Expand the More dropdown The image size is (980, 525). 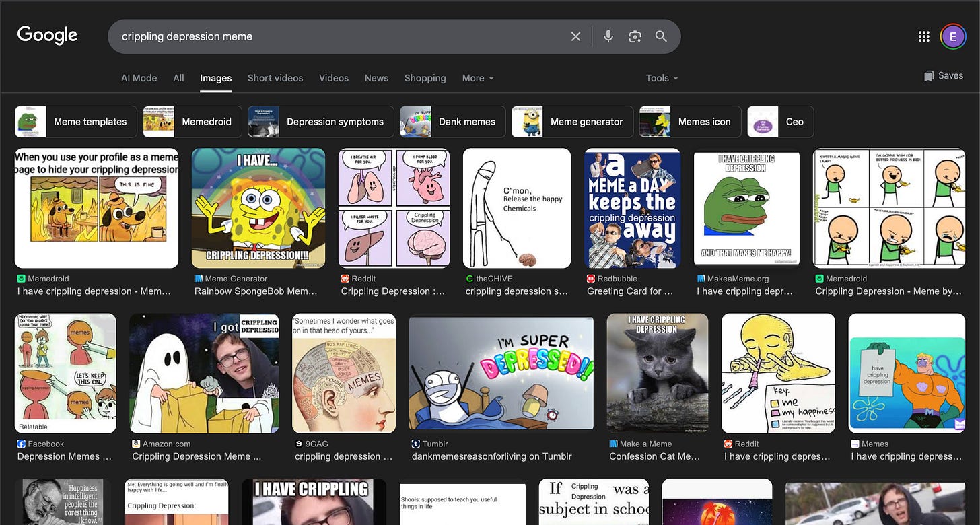tap(478, 78)
